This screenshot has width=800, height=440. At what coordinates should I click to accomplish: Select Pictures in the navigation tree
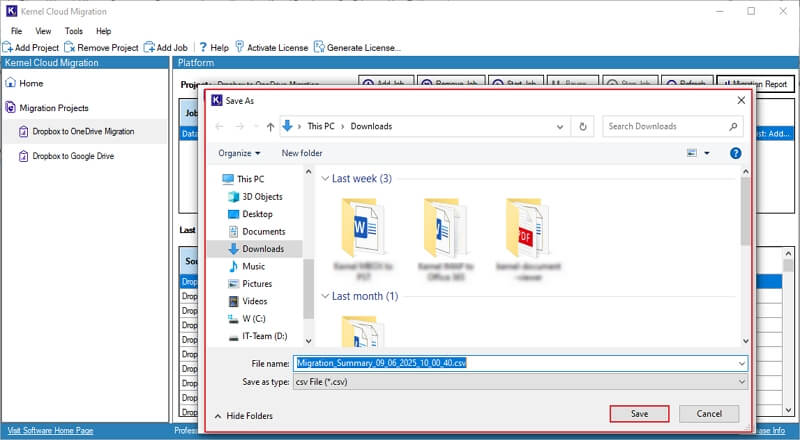tap(250, 283)
